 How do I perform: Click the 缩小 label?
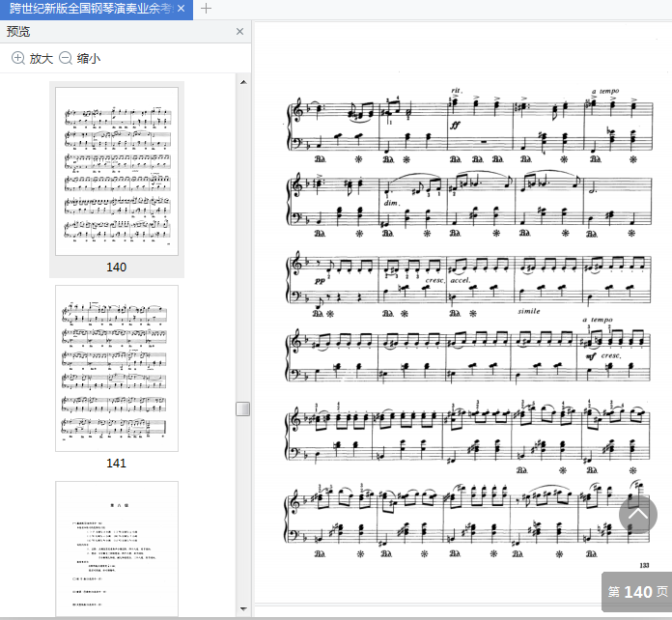click(89, 58)
